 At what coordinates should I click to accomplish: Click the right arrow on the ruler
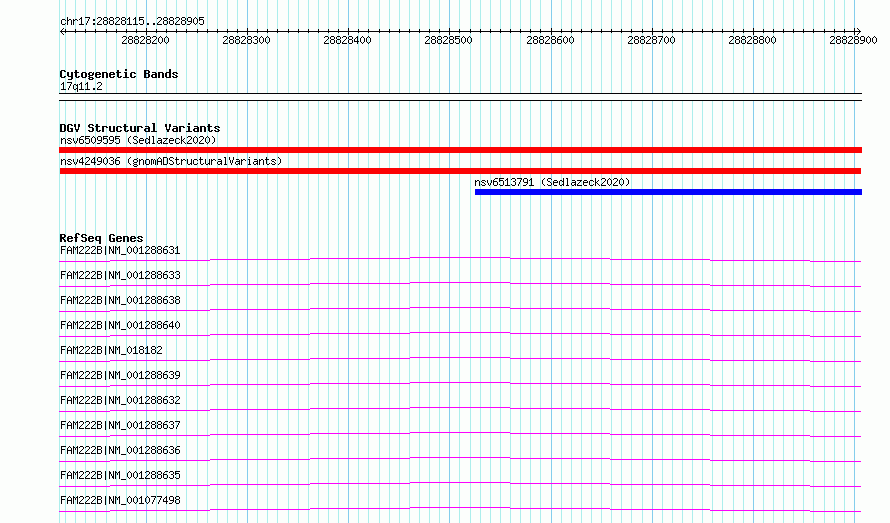858,31
